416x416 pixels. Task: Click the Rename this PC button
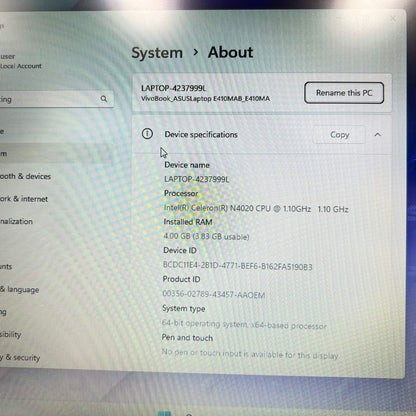(344, 93)
